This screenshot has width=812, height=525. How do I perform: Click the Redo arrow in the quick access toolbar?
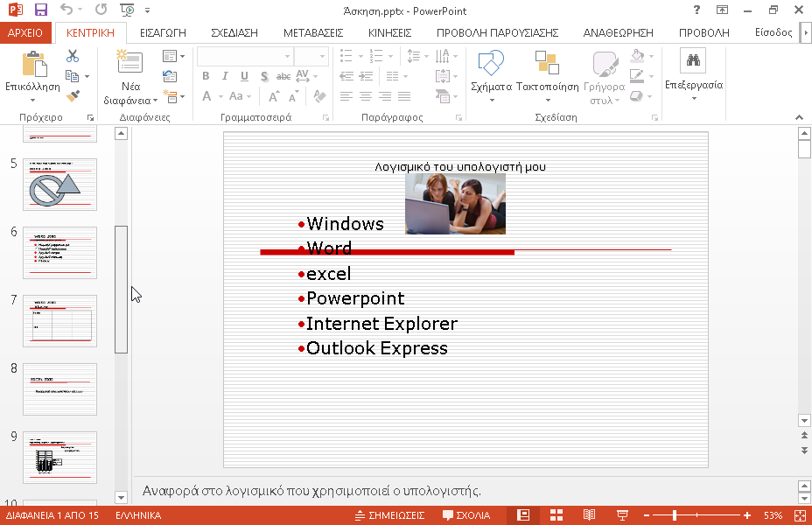tap(101, 10)
